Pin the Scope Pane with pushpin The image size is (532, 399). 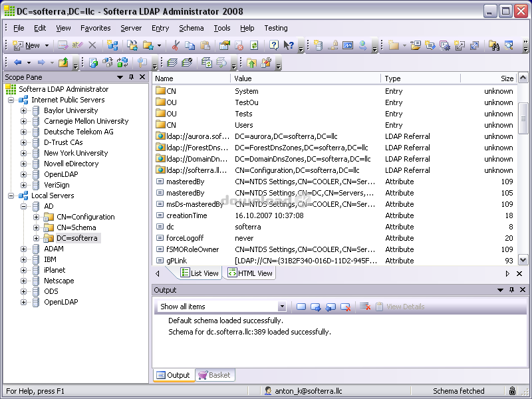tap(131, 77)
